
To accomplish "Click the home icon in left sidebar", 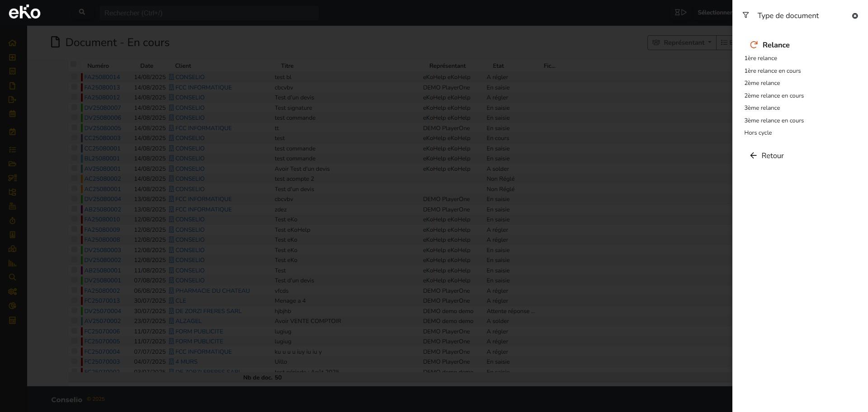I will (12, 43).
